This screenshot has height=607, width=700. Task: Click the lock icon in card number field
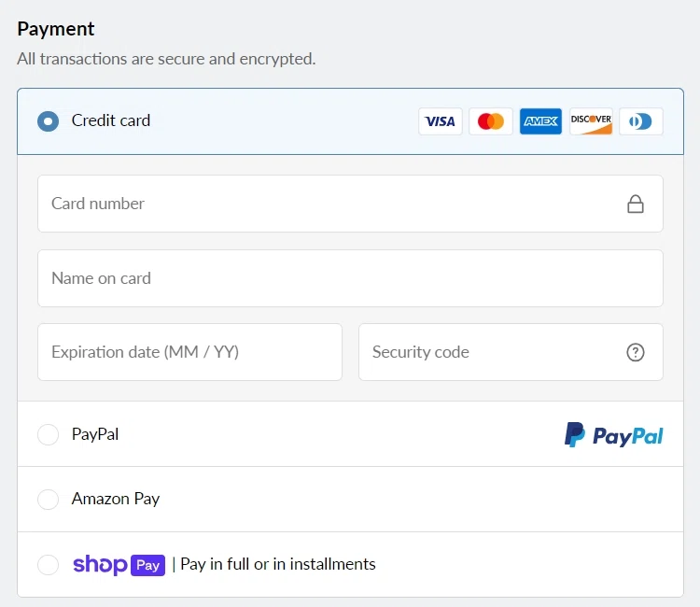click(x=636, y=204)
